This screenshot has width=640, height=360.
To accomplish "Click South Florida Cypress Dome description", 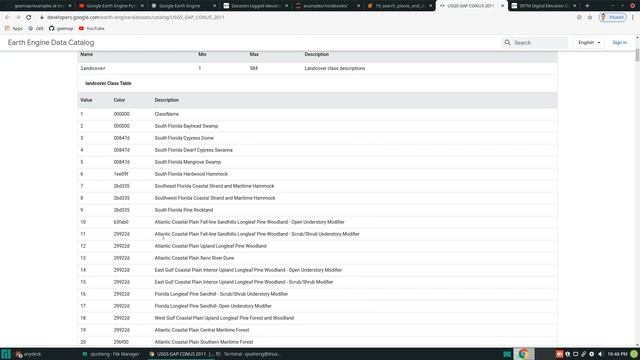I will 184,138.
